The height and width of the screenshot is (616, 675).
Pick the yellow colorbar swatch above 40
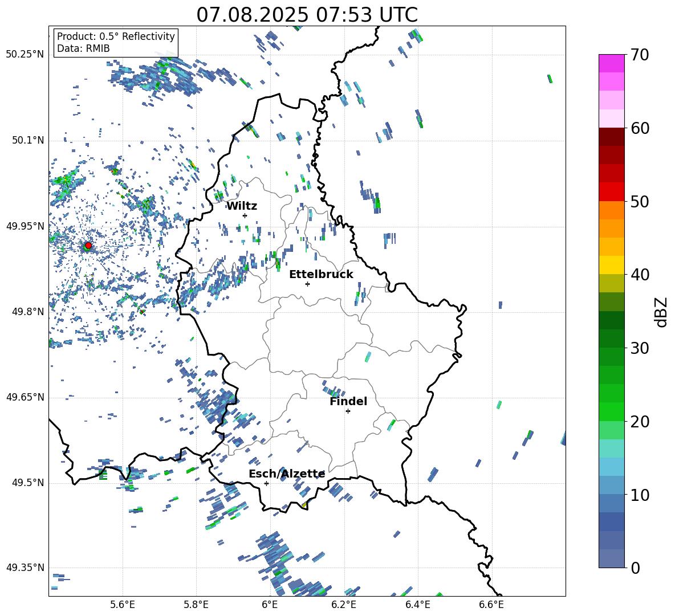pos(612,265)
